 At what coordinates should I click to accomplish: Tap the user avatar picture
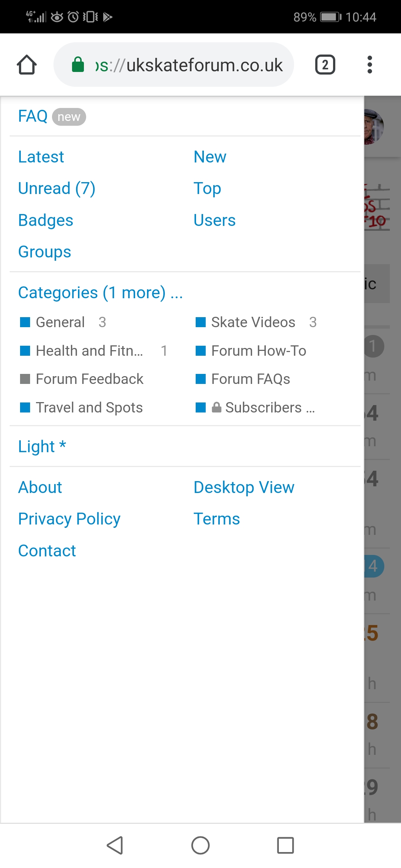pos(373,127)
